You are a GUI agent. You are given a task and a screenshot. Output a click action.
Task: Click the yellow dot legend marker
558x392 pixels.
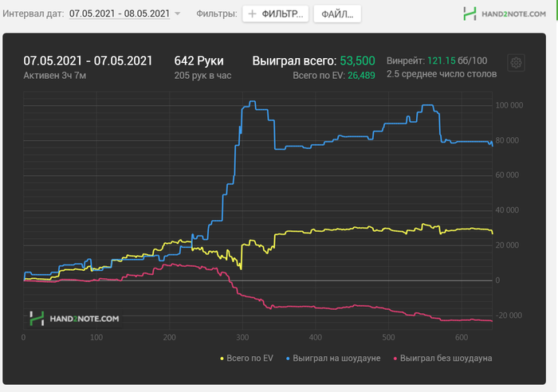pos(222,359)
